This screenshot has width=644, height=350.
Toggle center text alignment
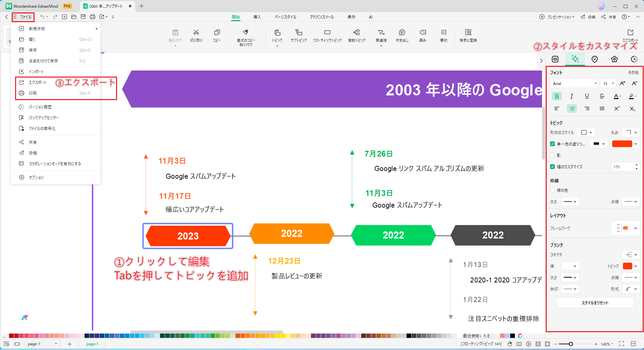(x=572, y=108)
